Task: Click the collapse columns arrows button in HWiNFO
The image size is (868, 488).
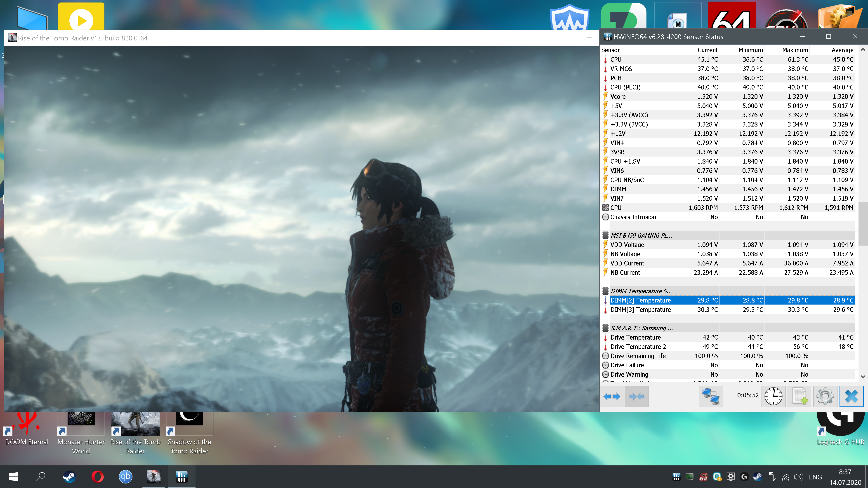Action: pyautogui.click(x=636, y=396)
